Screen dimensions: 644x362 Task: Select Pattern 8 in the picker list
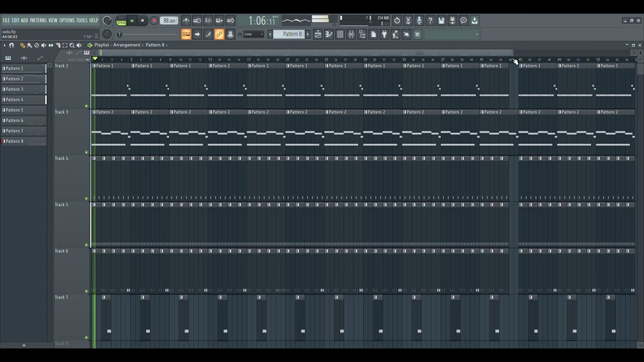click(24, 141)
